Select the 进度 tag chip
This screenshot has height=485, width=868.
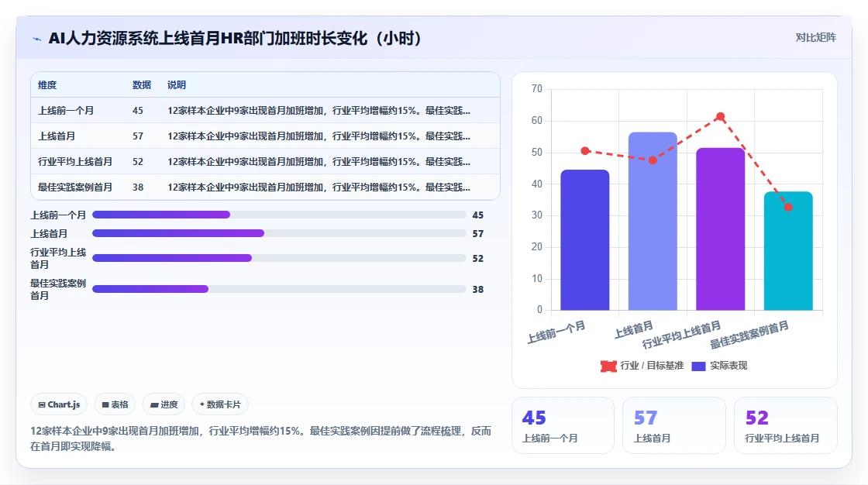click(164, 404)
